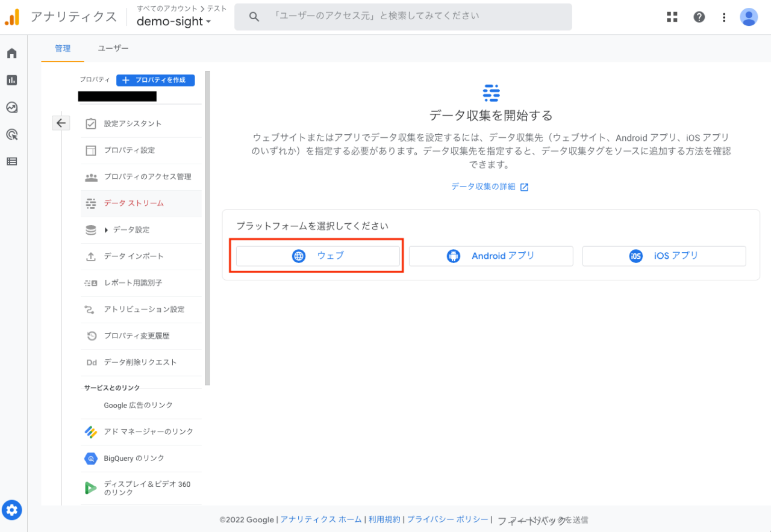Open the Explore icon in left sidebar
771x532 pixels.
pos(11,108)
